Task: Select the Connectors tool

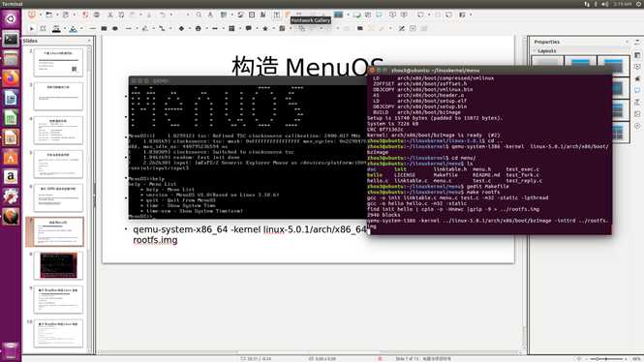Action: pos(162,29)
